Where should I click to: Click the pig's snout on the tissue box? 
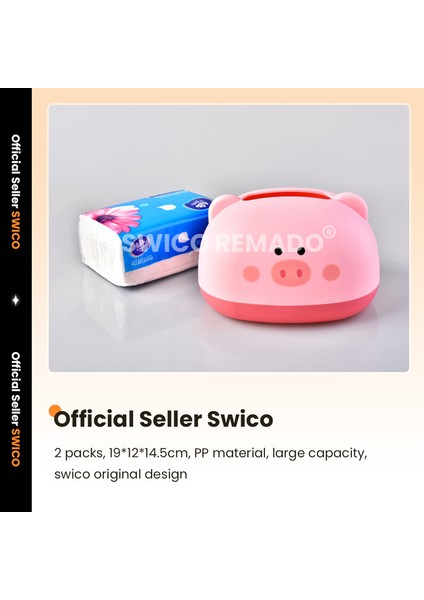pos(290,272)
